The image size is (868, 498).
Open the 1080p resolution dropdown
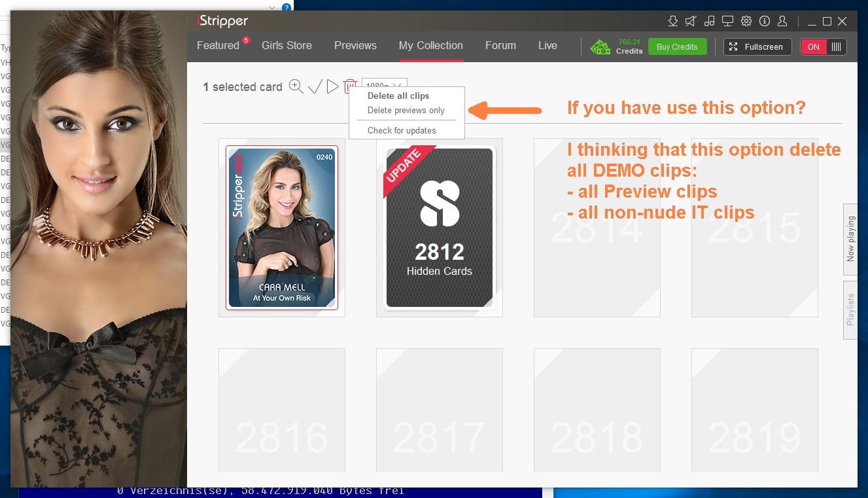coord(385,85)
